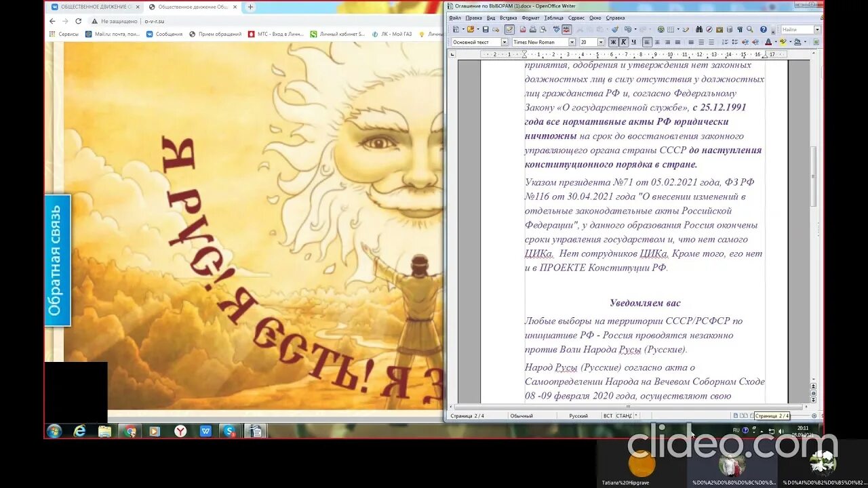This screenshot has height=488, width=868.
Task: Center the paragraph text
Action: coord(657,42)
